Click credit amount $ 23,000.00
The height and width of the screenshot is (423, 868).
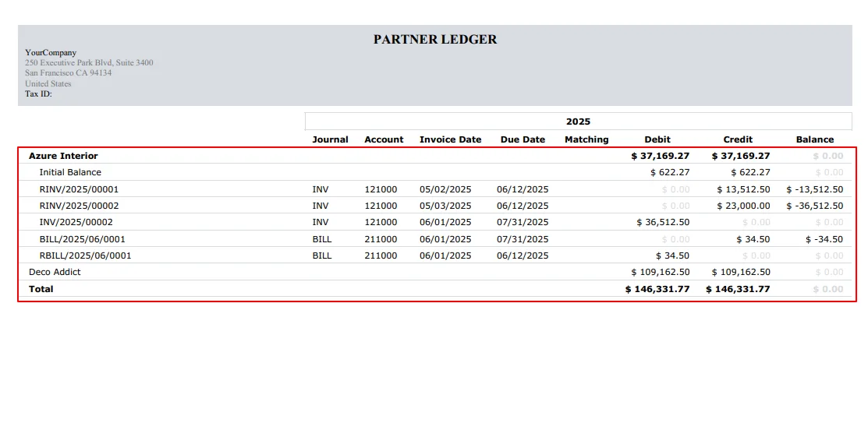click(743, 206)
